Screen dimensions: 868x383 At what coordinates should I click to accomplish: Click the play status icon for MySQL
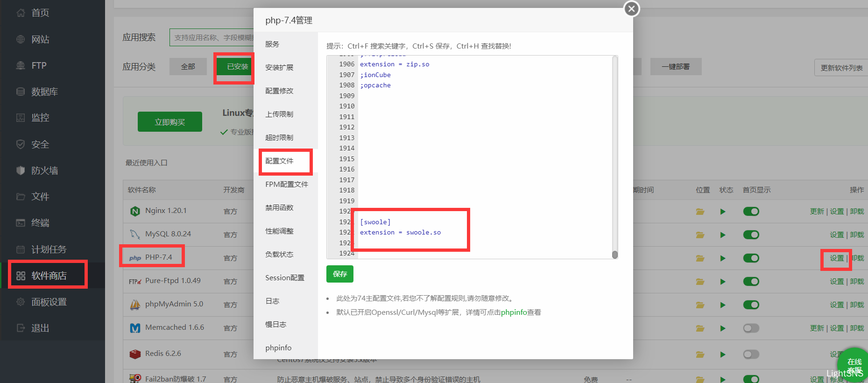723,235
